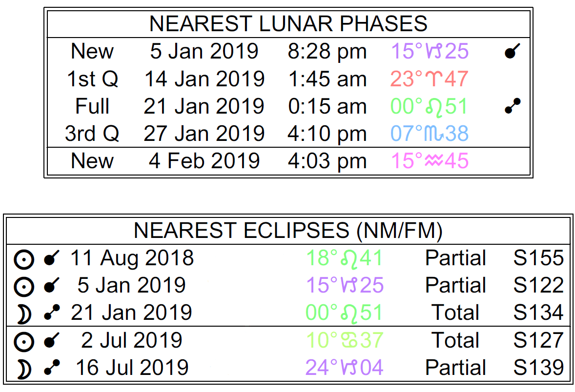
Task: Click the conjunction icon in the New Moon 5 Jan row
Action: tap(511, 52)
